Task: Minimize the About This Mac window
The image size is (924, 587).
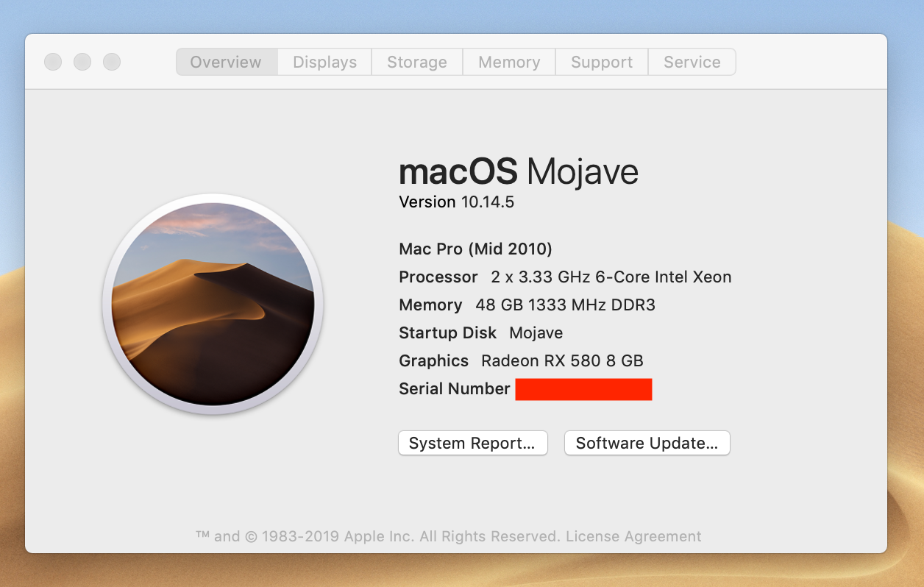Action: pos(82,62)
